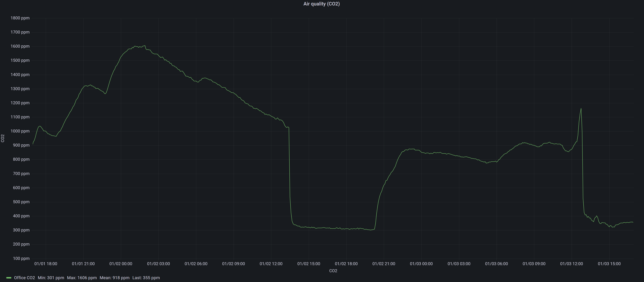Click the Min: 301 ppm legend statistic
The image size is (644, 282).
click(x=51, y=277)
